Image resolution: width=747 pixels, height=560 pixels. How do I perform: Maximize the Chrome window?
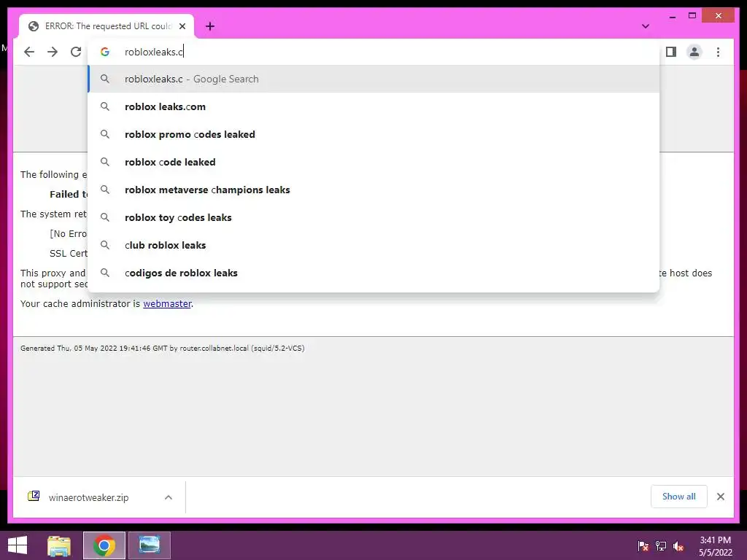pos(692,16)
